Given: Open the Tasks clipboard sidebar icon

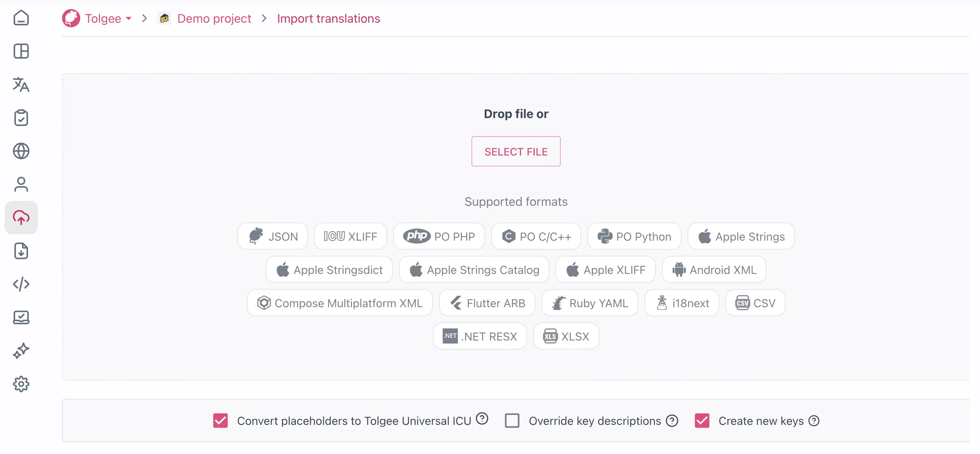Looking at the screenshot, I should coord(21,118).
